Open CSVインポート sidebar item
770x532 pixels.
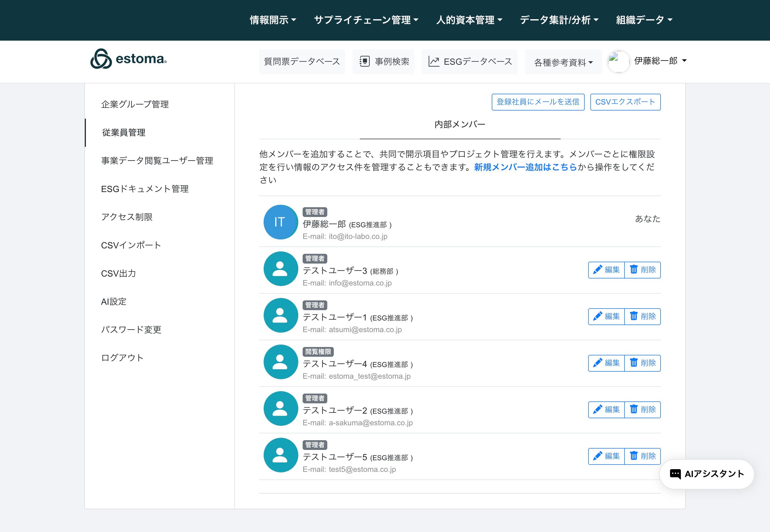(x=131, y=245)
